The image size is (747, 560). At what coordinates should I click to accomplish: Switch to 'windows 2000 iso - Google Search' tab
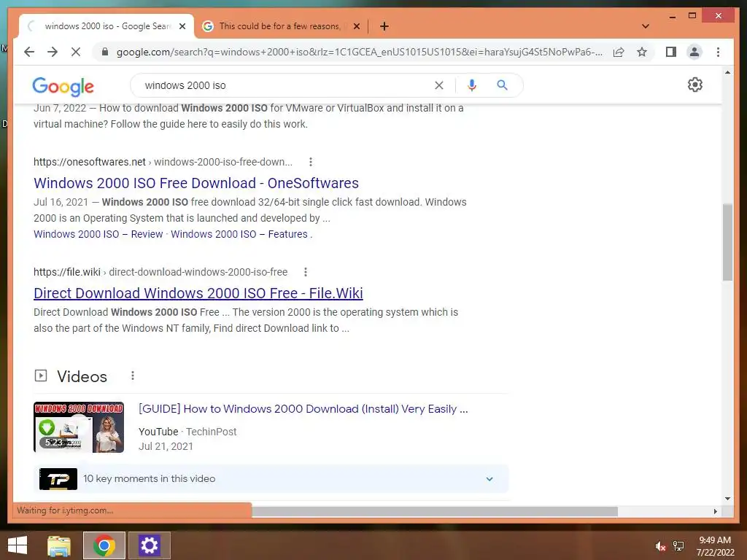pyautogui.click(x=107, y=26)
